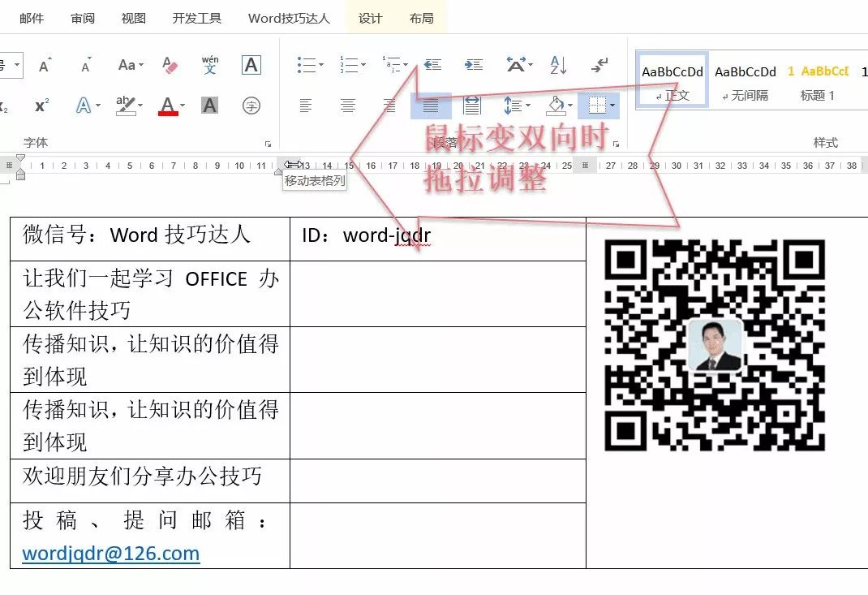Viewport: 868px width, 595px height.
Task: Apply the bullet list icon
Action: 306,65
